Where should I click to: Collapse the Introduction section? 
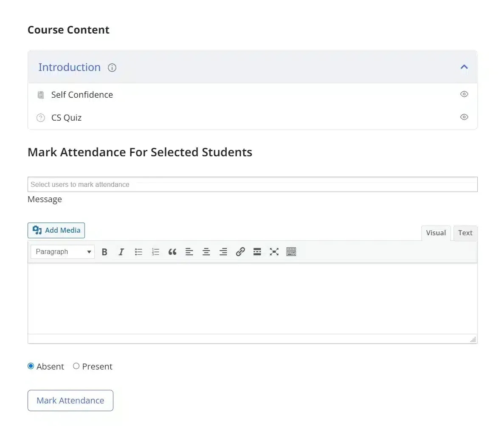click(x=464, y=67)
